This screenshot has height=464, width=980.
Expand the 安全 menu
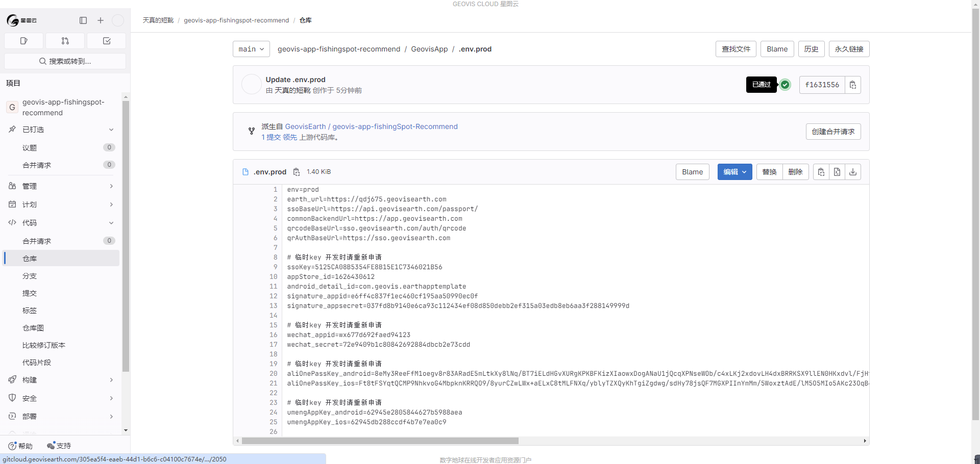[62, 398]
